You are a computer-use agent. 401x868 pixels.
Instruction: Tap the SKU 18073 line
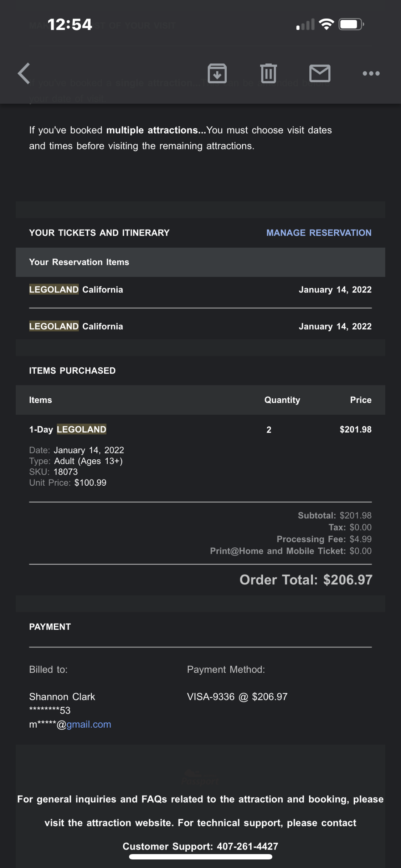pyautogui.click(x=53, y=472)
